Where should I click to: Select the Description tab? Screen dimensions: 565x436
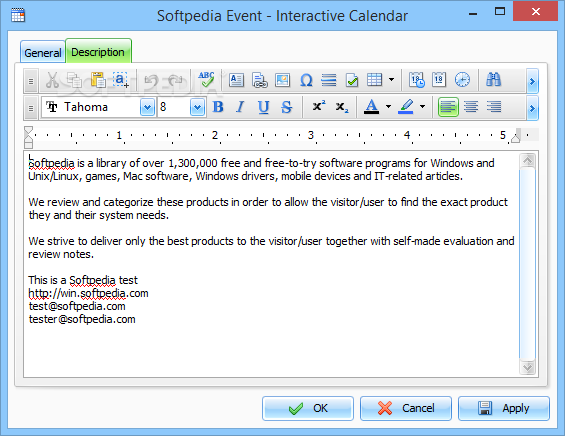(98, 52)
